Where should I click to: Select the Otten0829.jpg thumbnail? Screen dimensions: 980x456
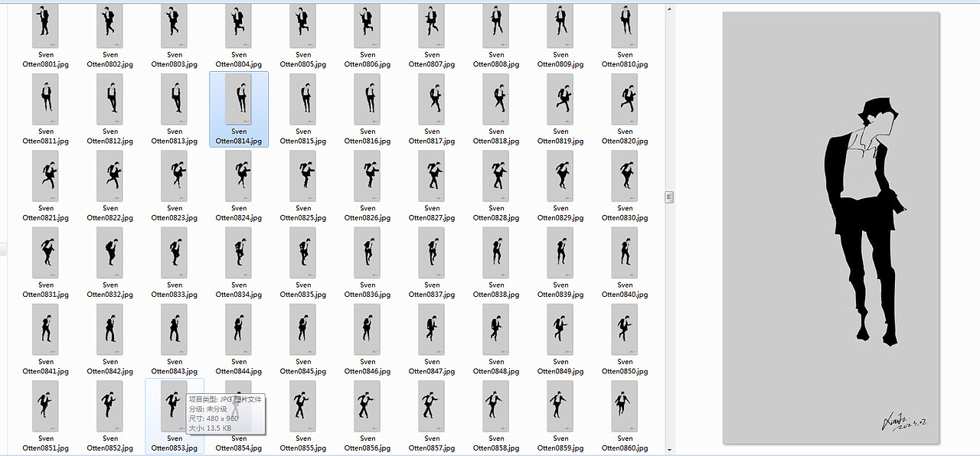pyautogui.click(x=560, y=176)
